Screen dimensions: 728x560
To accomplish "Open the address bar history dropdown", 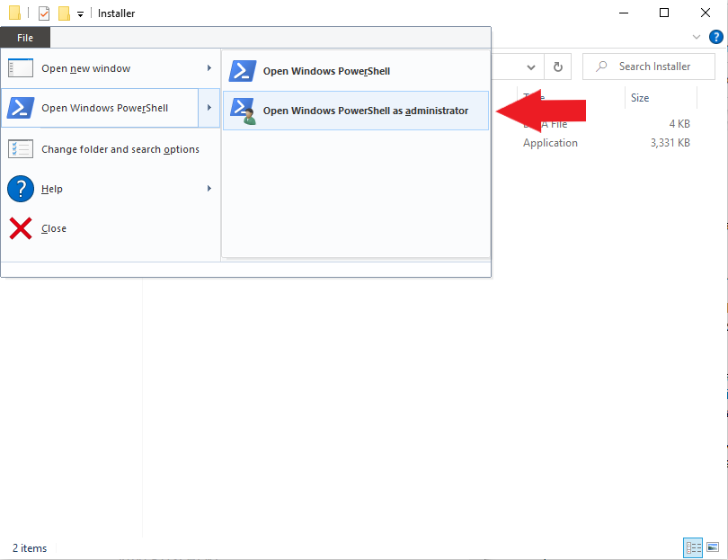I will tap(531, 67).
